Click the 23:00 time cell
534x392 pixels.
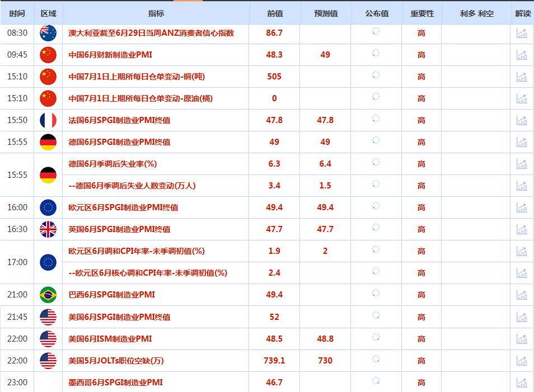point(17,382)
